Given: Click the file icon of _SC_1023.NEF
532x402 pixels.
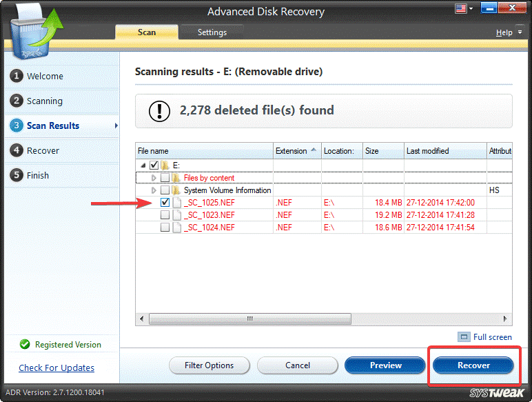Looking at the screenshot, I should 177,215.
